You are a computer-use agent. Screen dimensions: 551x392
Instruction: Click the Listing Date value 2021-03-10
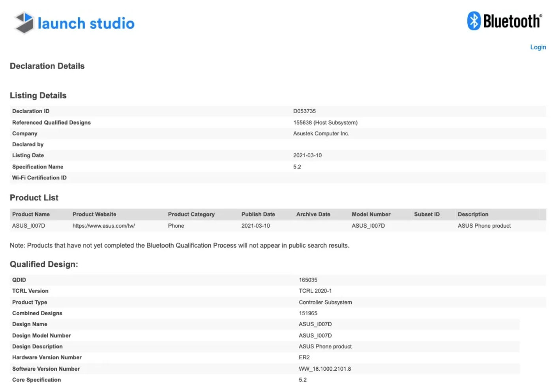coord(307,155)
